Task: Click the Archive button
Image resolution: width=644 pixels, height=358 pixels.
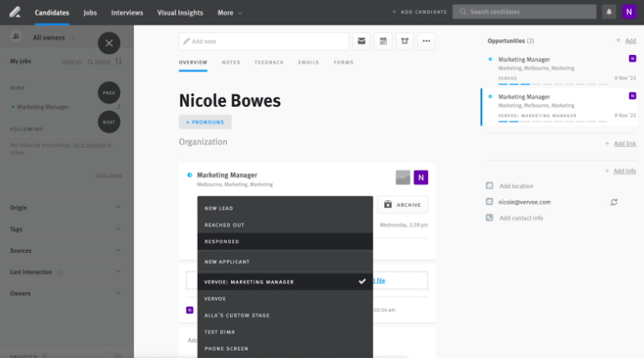Action: point(402,204)
